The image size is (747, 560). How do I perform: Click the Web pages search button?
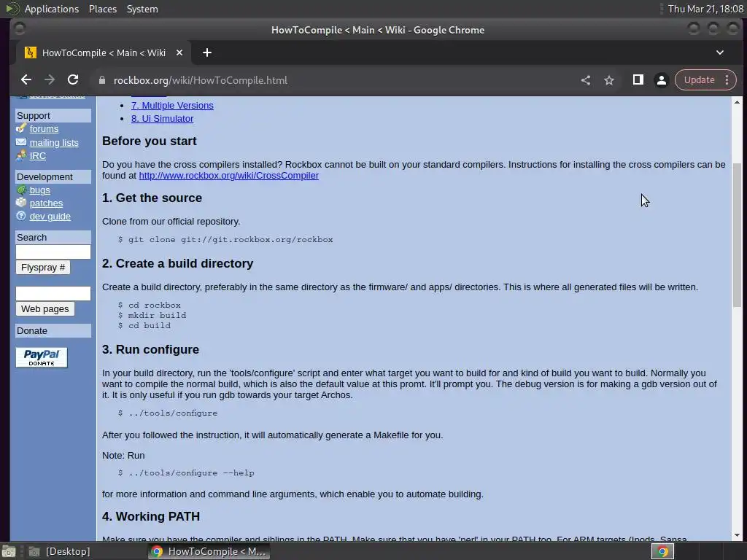[x=44, y=308]
